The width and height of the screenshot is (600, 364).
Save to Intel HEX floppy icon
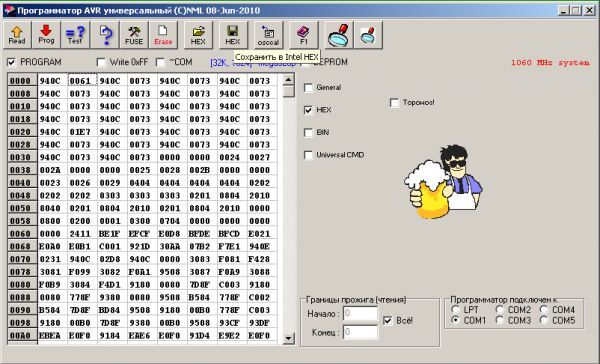[233, 35]
